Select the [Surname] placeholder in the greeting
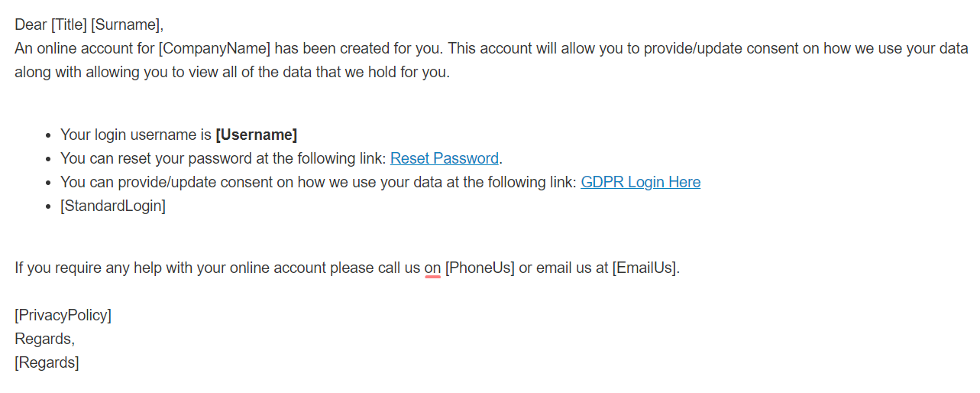980x393 pixels. coord(125,24)
